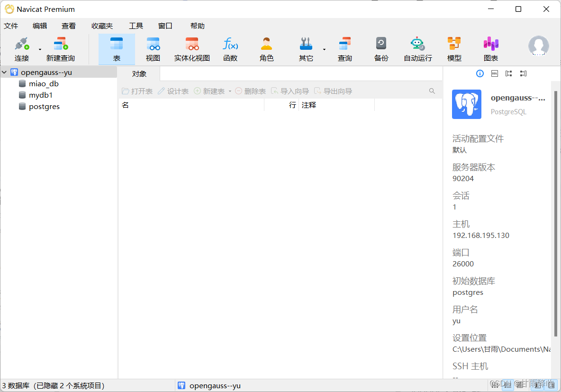Select the postgres database in tree
The height and width of the screenshot is (392, 561).
[44, 107]
